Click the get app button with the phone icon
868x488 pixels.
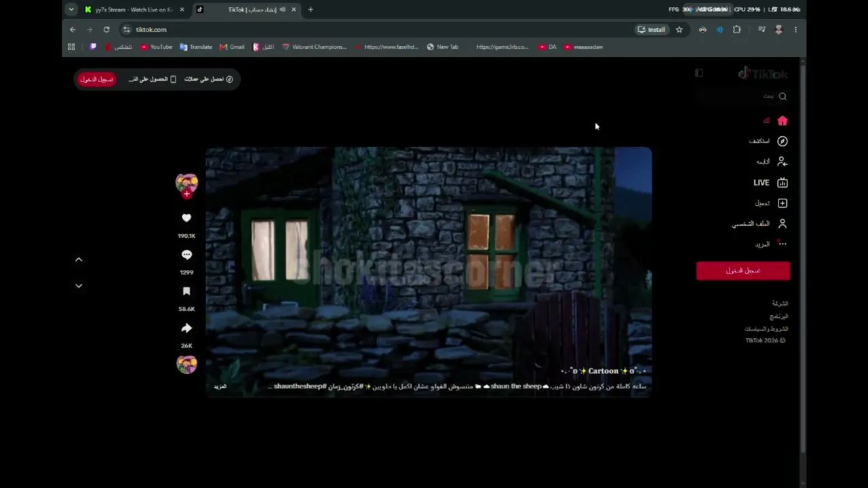click(153, 79)
